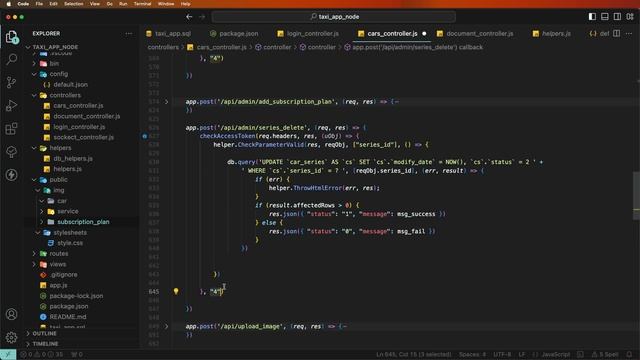Open the Manage gear icon

pyautogui.click(x=11, y=337)
